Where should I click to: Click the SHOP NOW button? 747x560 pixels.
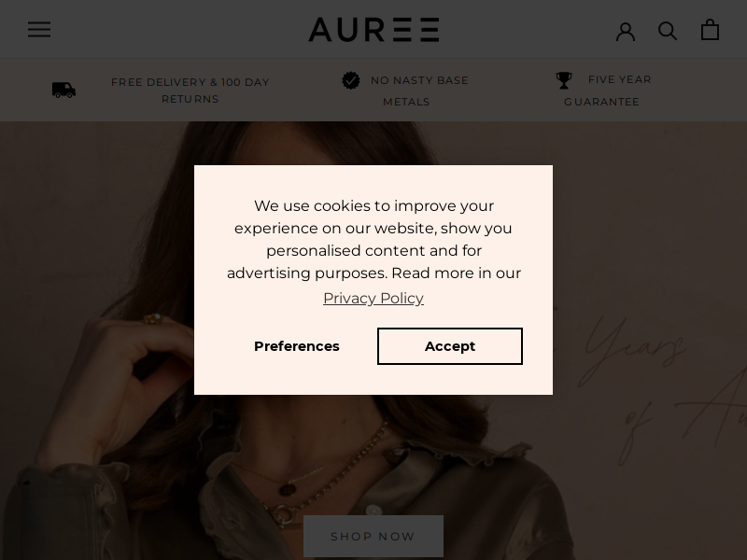(x=373, y=536)
